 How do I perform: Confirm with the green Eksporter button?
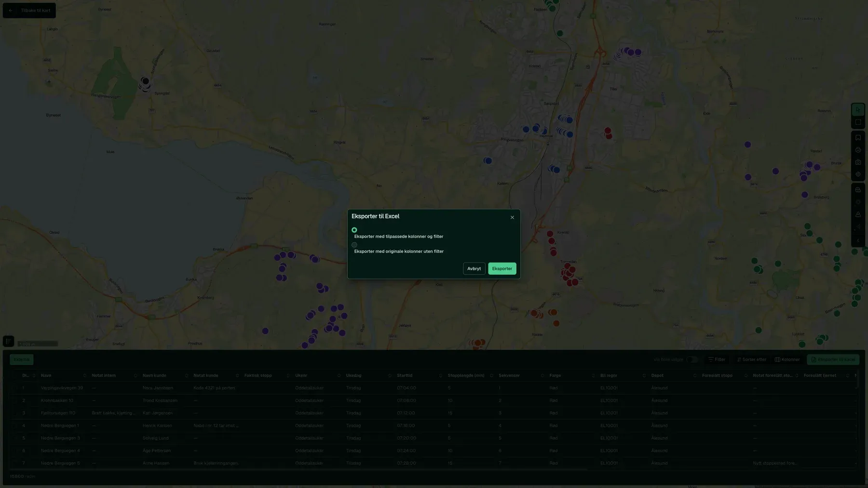[502, 269]
